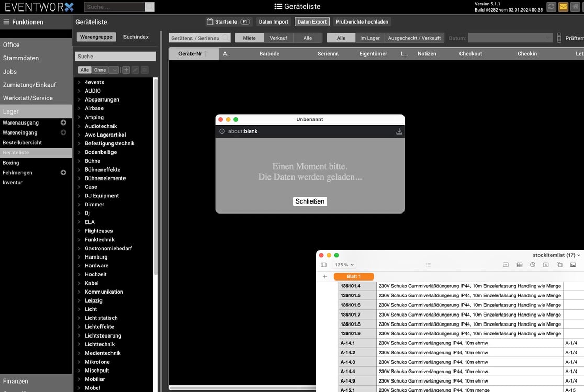Click the yellow mail envelope icon
Screen dimensions: 584x392
[x=564, y=7]
